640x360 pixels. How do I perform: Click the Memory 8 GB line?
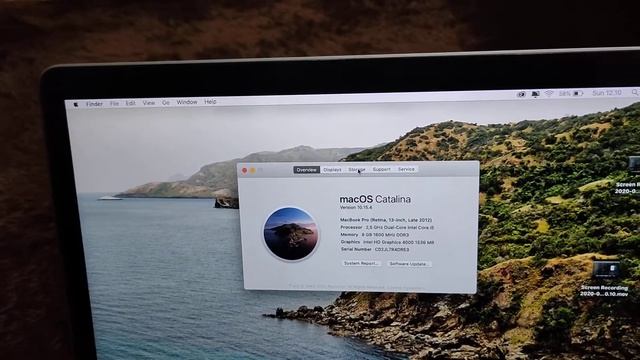tap(374, 235)
